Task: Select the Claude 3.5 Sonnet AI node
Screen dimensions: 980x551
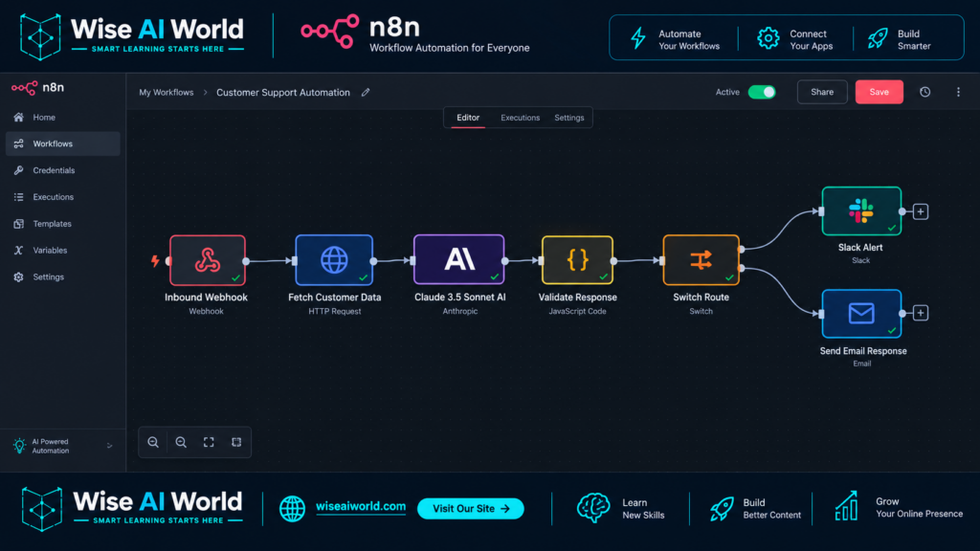Action: (x=458, y=260)
